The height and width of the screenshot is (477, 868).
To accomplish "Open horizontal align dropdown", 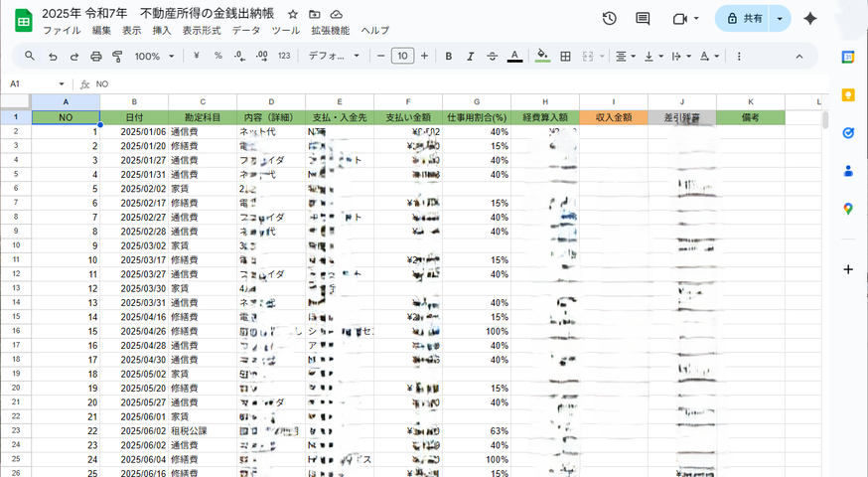I will (x=626, y=56).
